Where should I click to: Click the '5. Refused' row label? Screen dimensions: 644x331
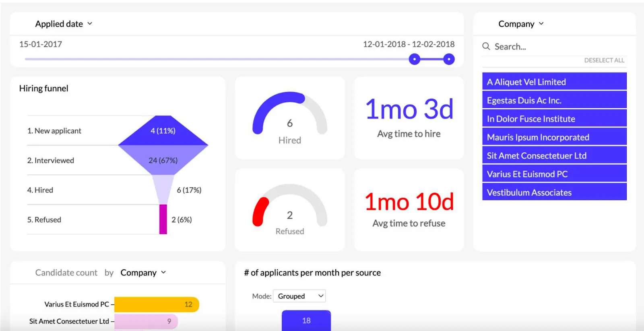pyautogui.click(x=44, y=220)
